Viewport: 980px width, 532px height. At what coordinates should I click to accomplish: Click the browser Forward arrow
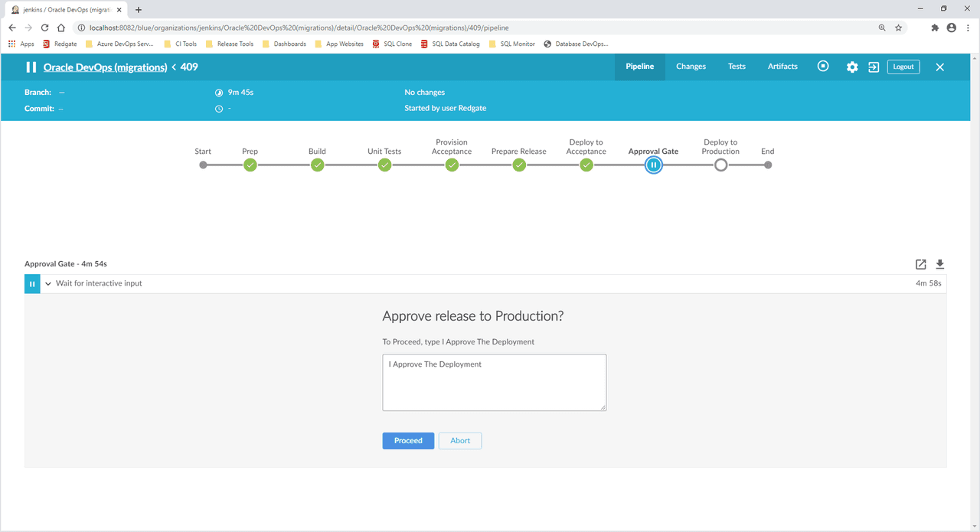tap(29, 28)
